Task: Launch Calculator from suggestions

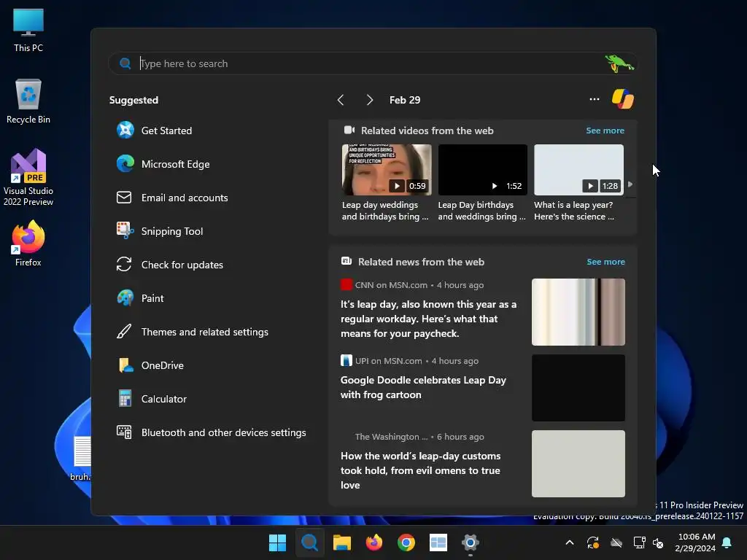Action: click(152, 399)
